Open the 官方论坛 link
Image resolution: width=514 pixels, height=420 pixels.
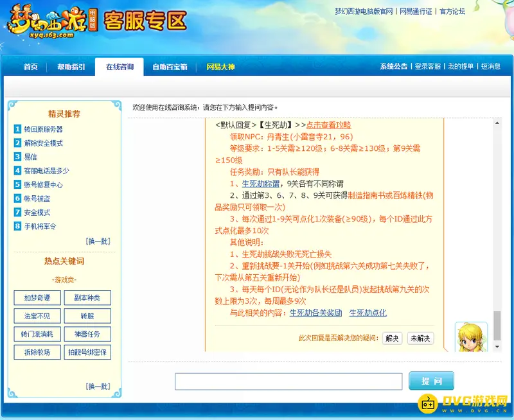click(452, 12)
